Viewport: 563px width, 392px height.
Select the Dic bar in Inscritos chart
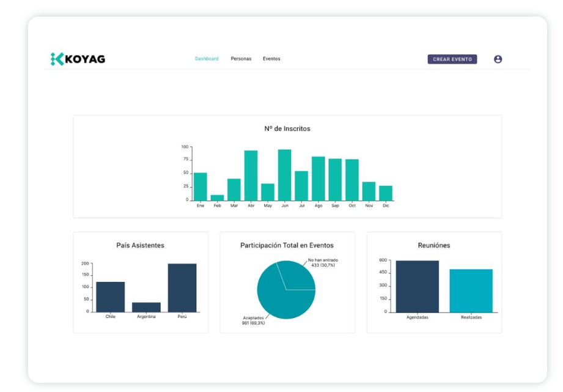pos(385,193)
